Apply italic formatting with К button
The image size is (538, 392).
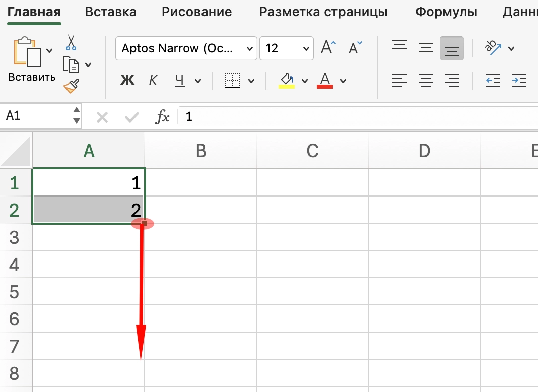[x=153, y=80]
